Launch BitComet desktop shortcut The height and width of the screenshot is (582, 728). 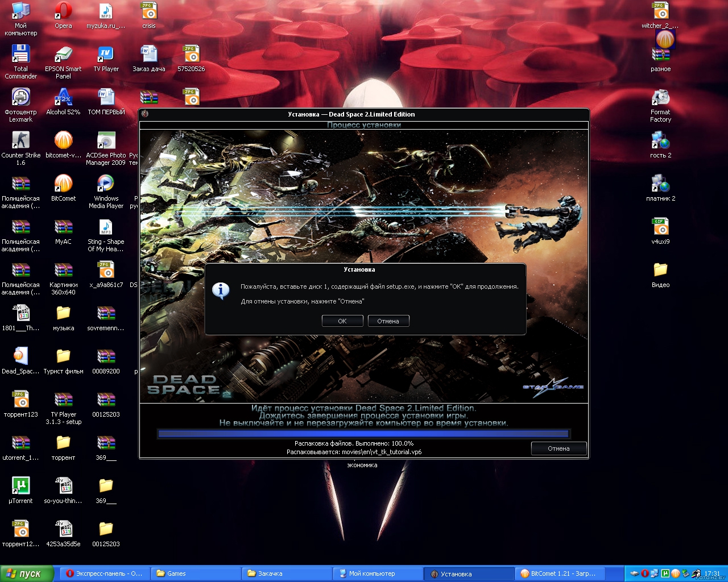click(x=63, y=188)
